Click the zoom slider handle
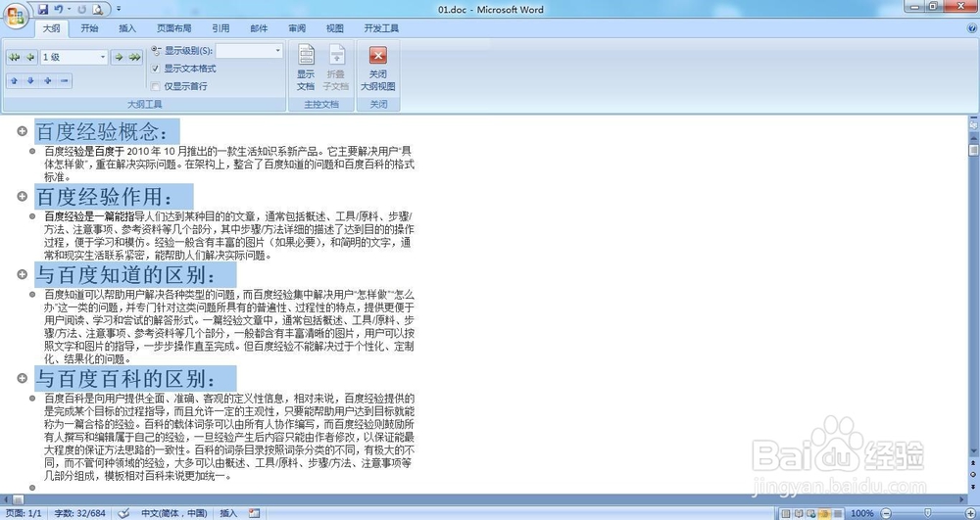980x520 pixels. (927, 514)
